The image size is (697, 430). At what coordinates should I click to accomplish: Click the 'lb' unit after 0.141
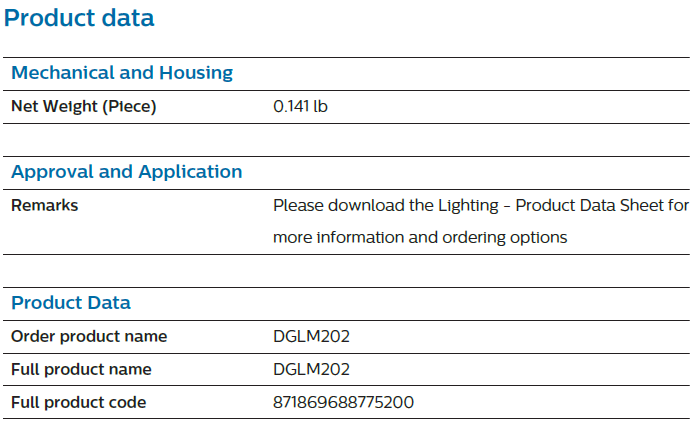pos(320,106)
